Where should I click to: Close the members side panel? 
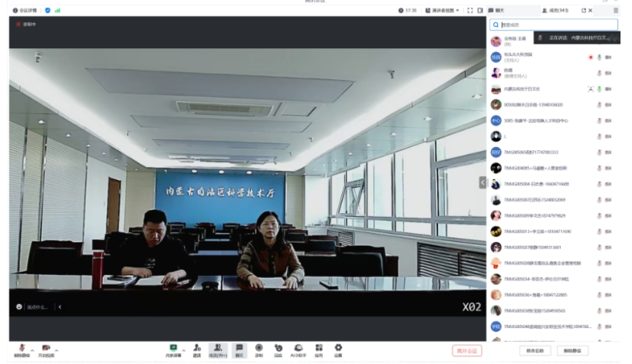pos(591,11)
